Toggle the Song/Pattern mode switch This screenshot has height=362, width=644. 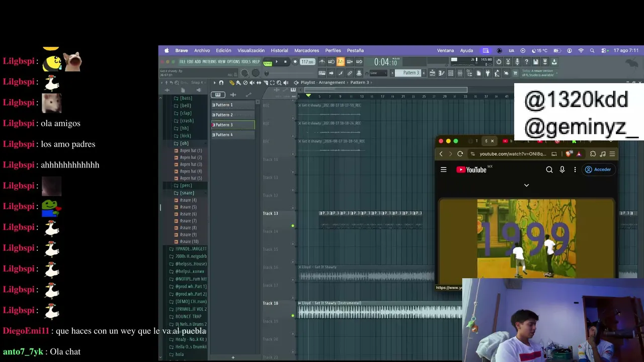coord(268,62)
